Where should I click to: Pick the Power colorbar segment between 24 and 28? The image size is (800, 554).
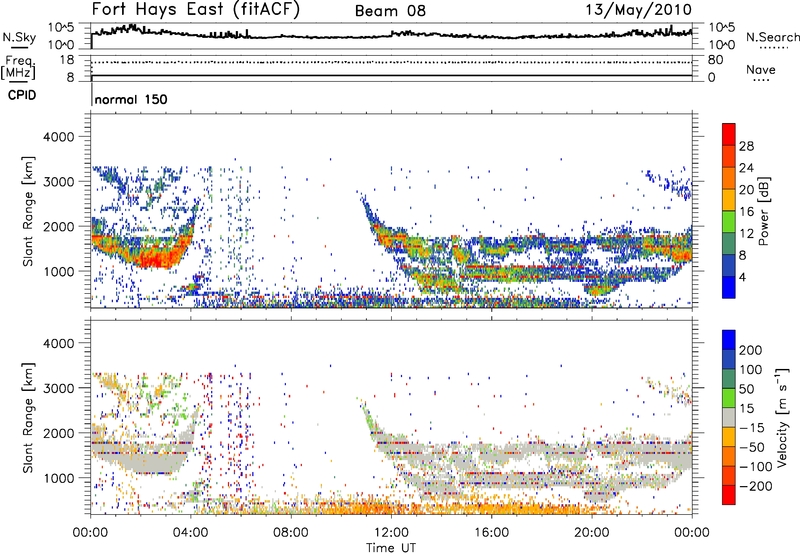729,156
